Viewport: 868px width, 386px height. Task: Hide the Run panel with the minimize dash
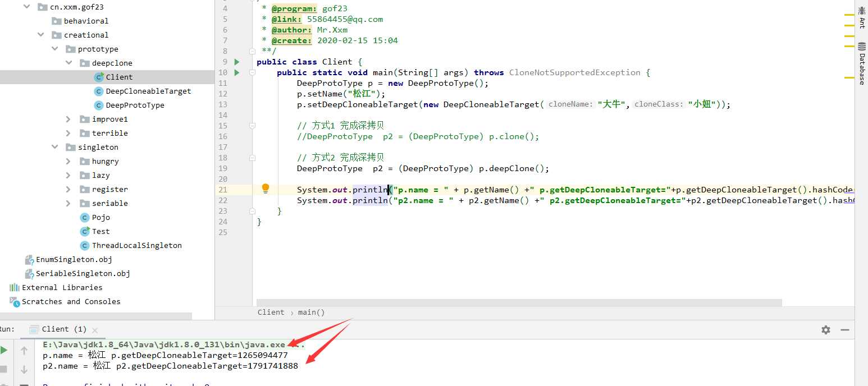(x=844, y=330)
